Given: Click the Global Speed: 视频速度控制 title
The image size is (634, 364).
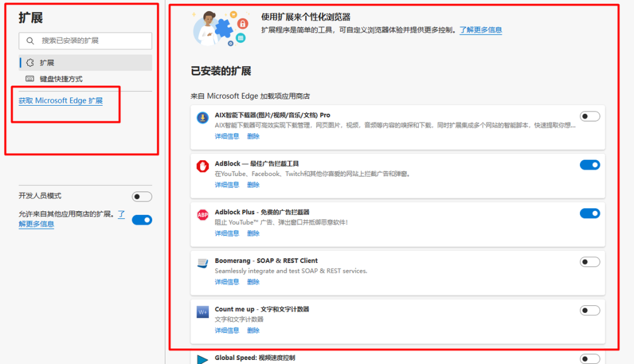Looking at the screenshot, I should [x=255, y=358].
